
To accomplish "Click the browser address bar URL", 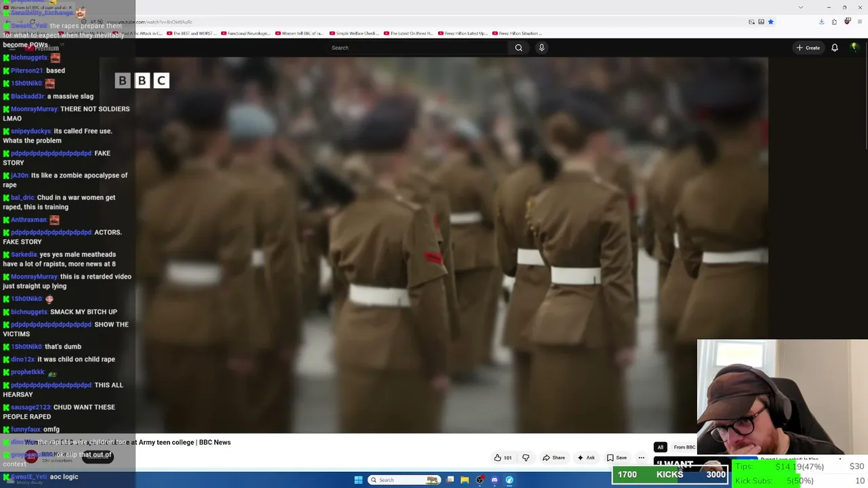I will [149, 22].
